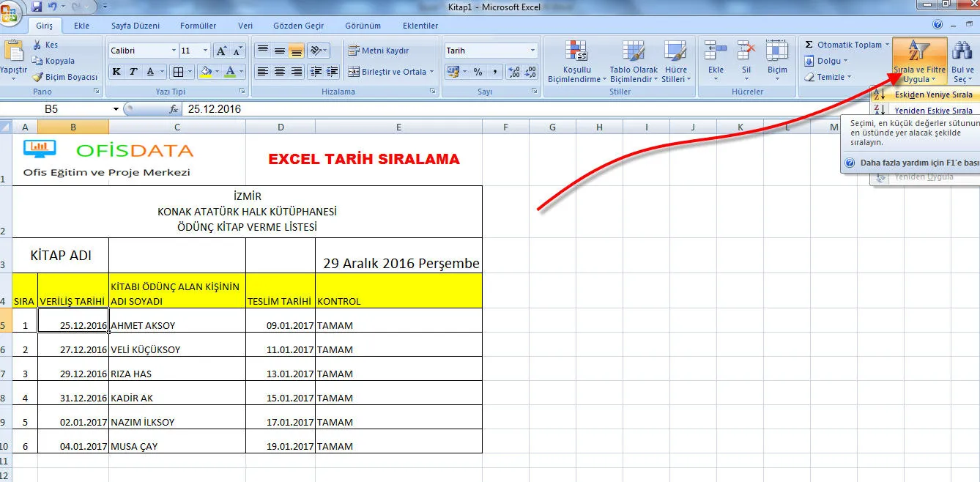Switch to the Formüller ribbon tab

198,26
